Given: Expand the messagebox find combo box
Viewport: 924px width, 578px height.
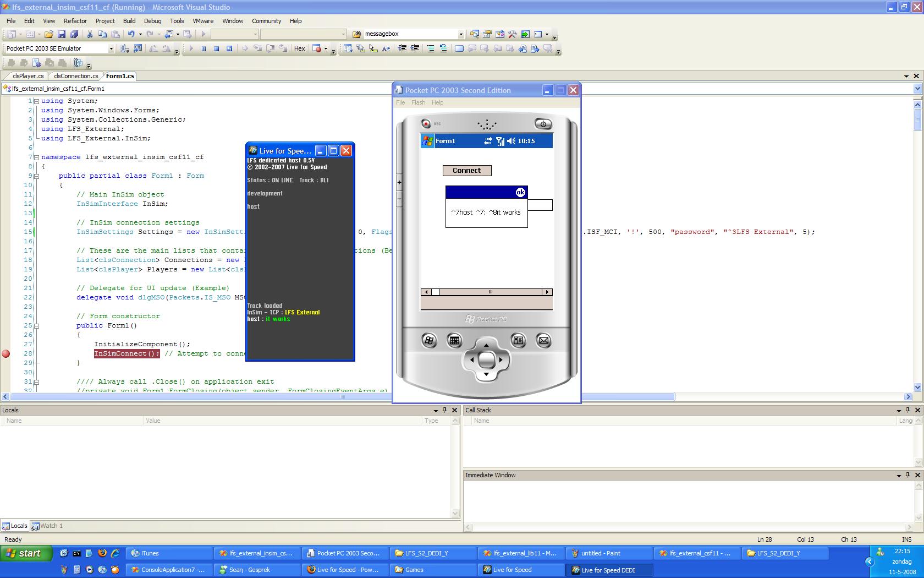Looking at the screenshot, I should 461,34.
